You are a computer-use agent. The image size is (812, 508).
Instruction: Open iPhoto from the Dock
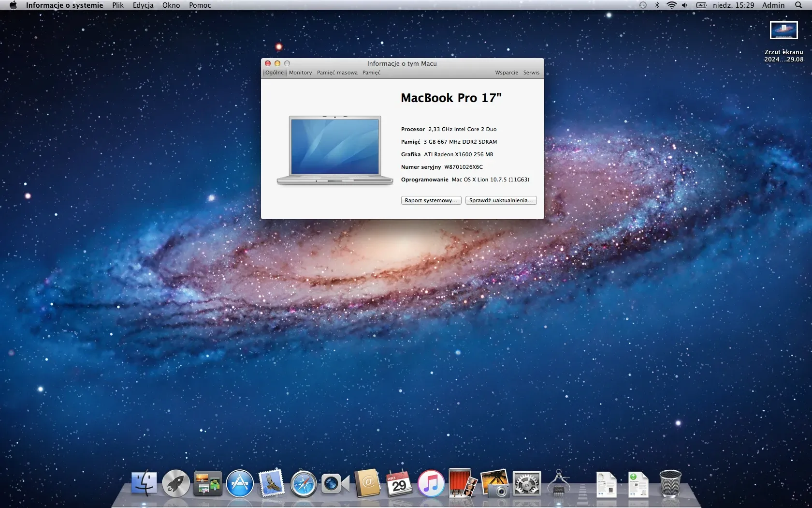coord(494,483)
